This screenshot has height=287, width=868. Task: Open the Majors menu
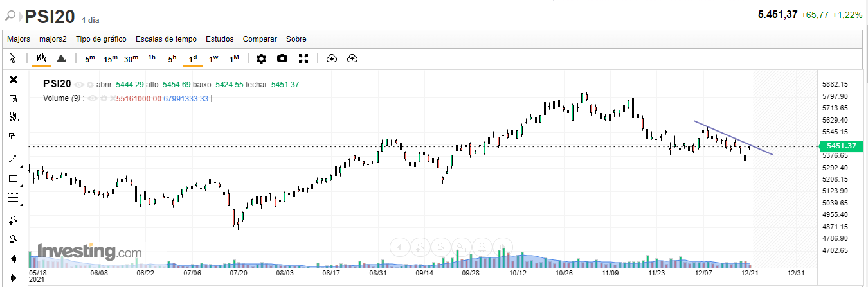click(x=19, y=39)
